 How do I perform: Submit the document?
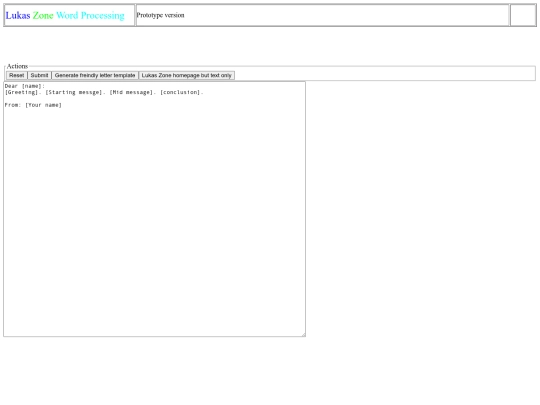pos(39,75)
